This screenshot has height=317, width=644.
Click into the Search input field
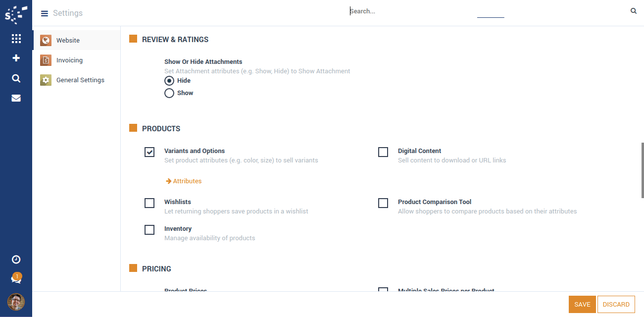[411, 11]
